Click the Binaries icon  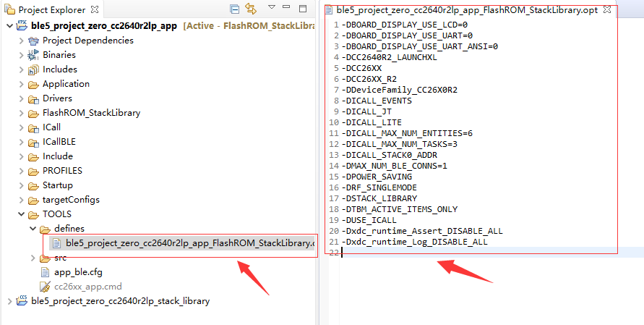[33, 55]
